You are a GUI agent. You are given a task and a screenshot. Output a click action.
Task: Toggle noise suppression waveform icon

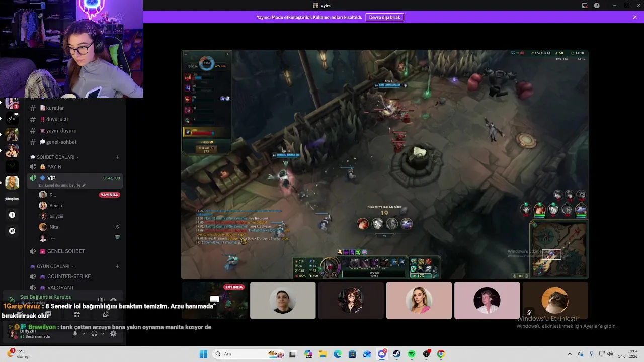point(101,300)
